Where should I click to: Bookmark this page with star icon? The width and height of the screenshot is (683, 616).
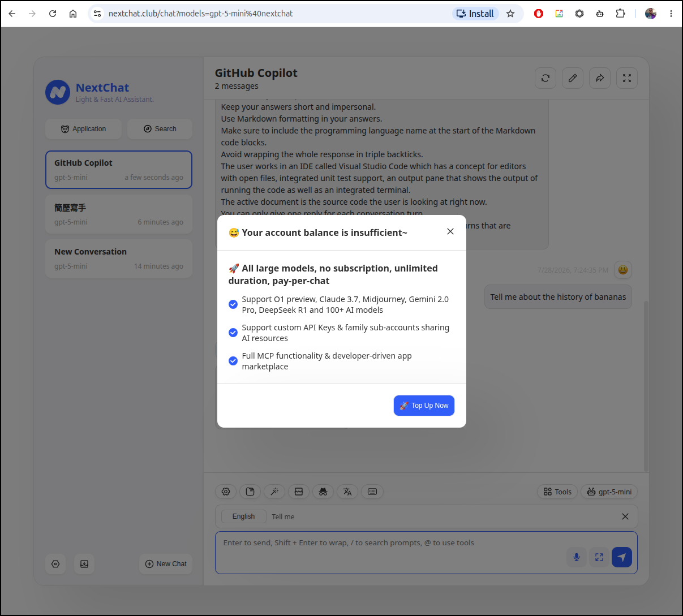510,14
